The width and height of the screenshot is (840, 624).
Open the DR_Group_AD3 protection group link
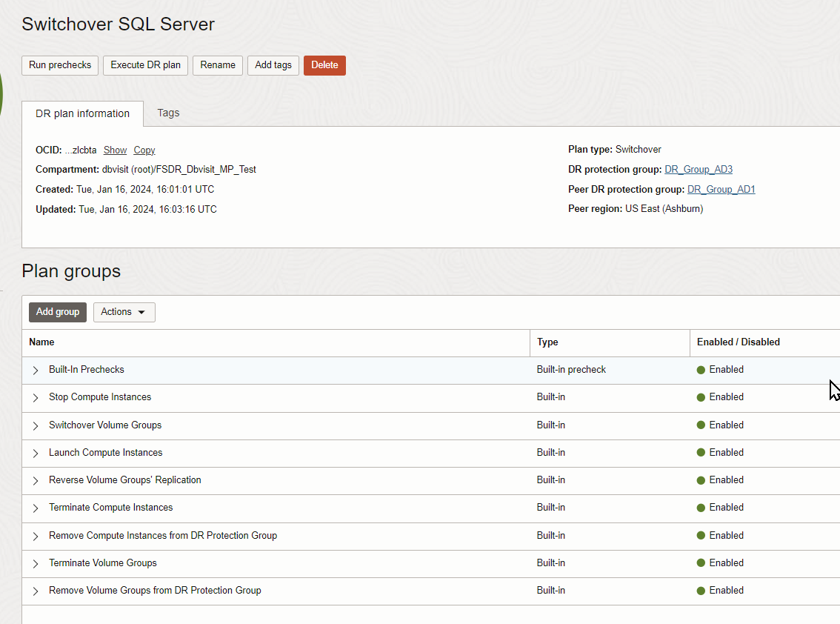click(x=698, y=170)
